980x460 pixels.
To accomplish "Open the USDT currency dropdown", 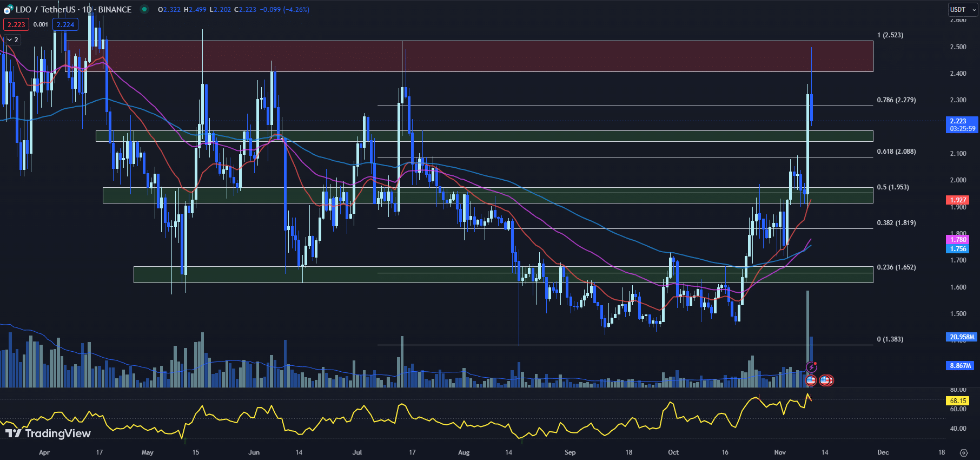I will (x=963, y=9).
